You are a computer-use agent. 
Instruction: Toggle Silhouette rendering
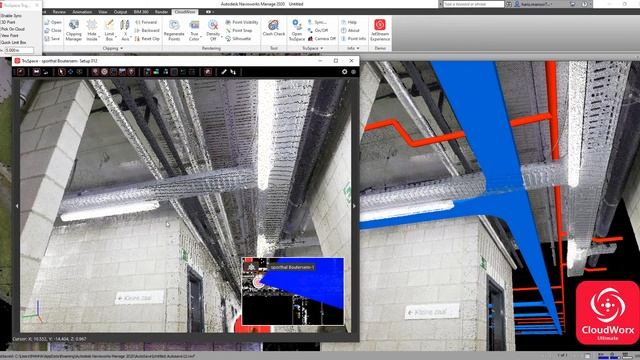pyautogui.click(x=238, y=38)
